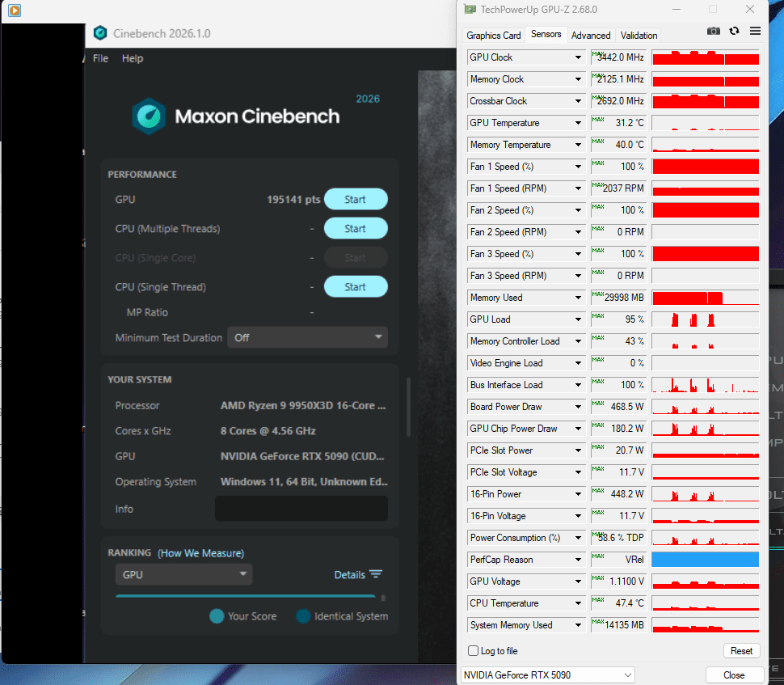Open the Minimum Test Duration dropdown
The image size is (784, 685).
(307, 337)
